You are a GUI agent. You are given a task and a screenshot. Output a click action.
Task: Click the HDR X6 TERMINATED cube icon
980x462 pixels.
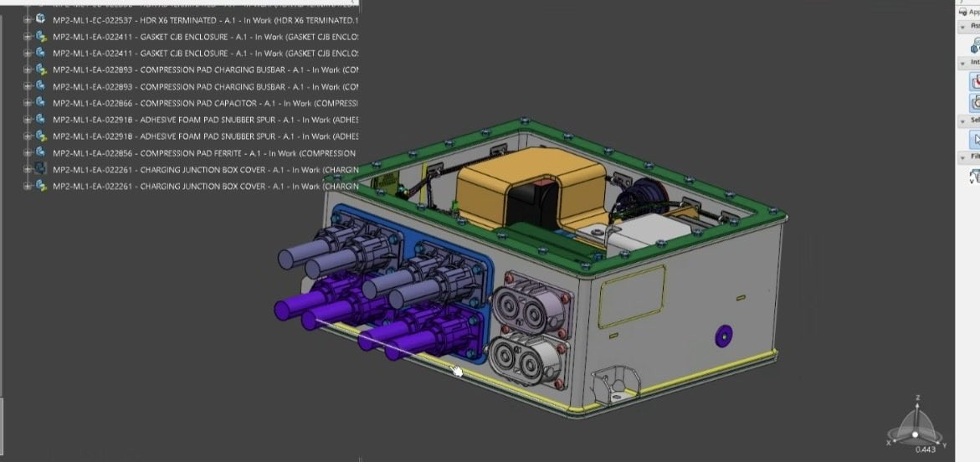click(41, 19)
